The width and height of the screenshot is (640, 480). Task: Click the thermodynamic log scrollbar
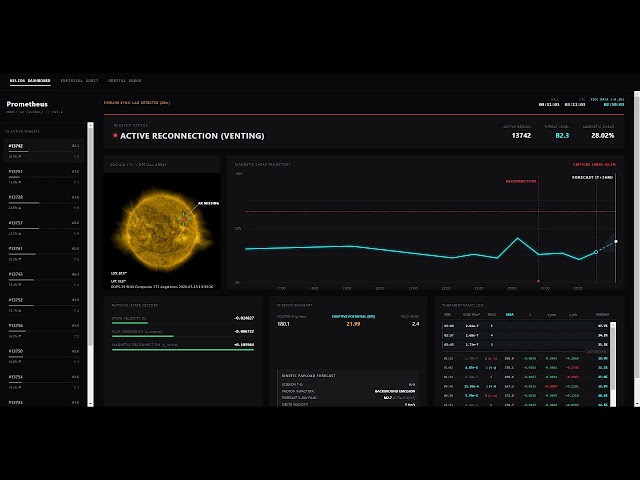tap(613, 356)
